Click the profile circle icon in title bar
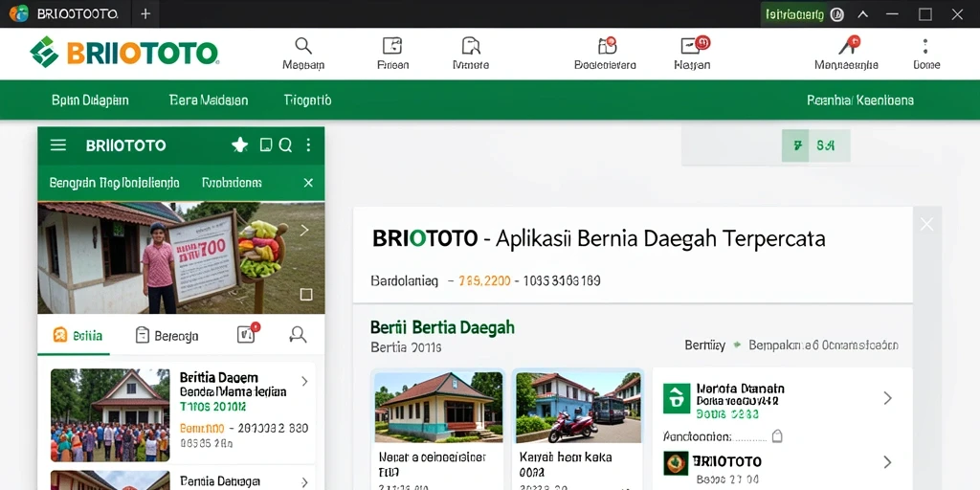The height and width of the screenshot is (490, 980). tap(836, 14)
